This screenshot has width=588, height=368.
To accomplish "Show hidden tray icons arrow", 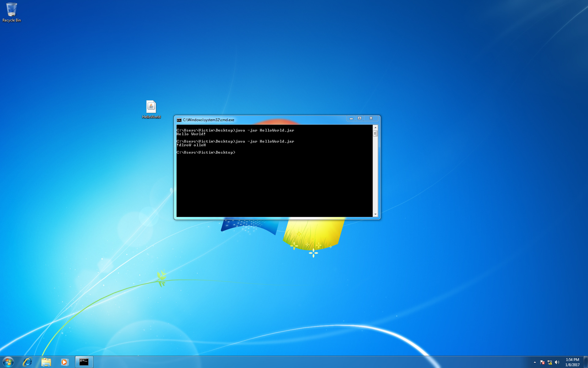I will click(535, 362).
